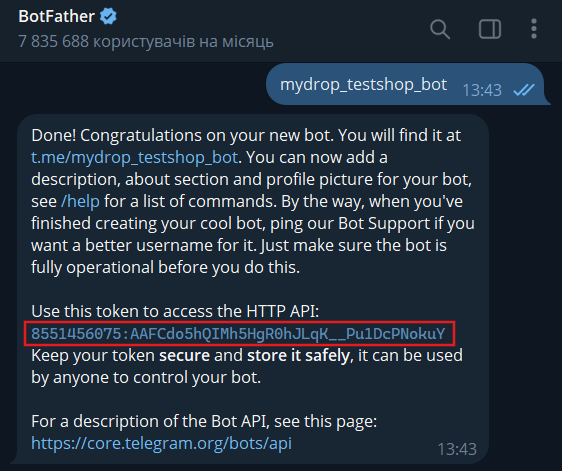Click the 13:43 timestamp on sent message

(x=482, y=90)
